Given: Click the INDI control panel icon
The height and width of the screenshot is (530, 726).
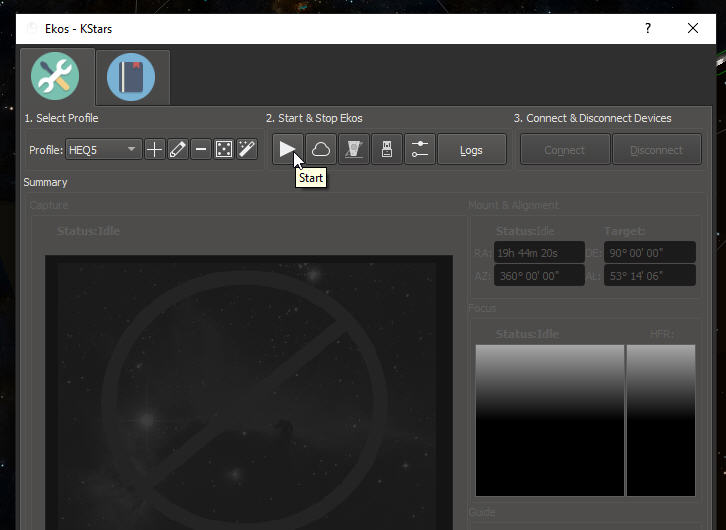Looking at the screenshot, I should (x=354, y=150).
